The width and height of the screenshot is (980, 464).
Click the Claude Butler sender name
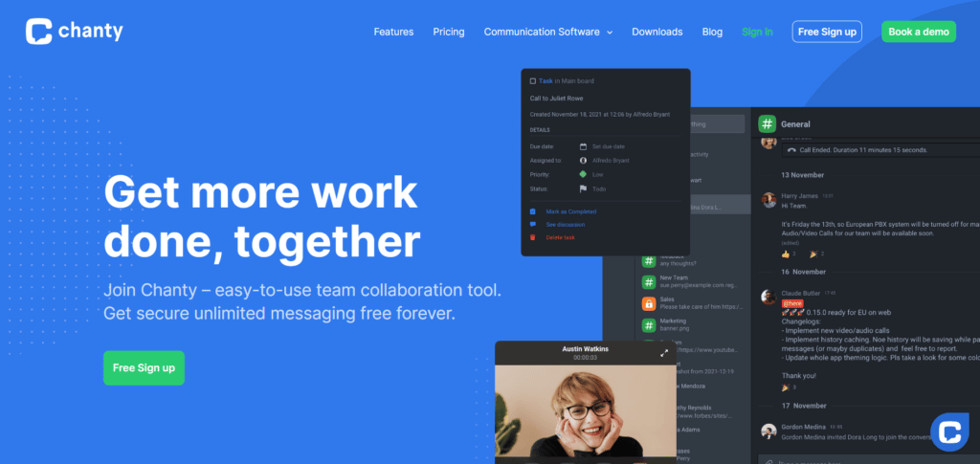tap(801, 293)
